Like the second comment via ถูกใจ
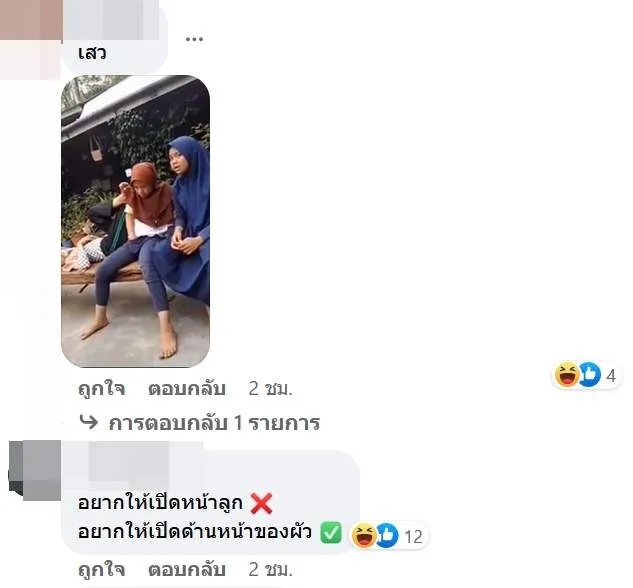This screenshot has height=588, width=633. click(101, 569)
